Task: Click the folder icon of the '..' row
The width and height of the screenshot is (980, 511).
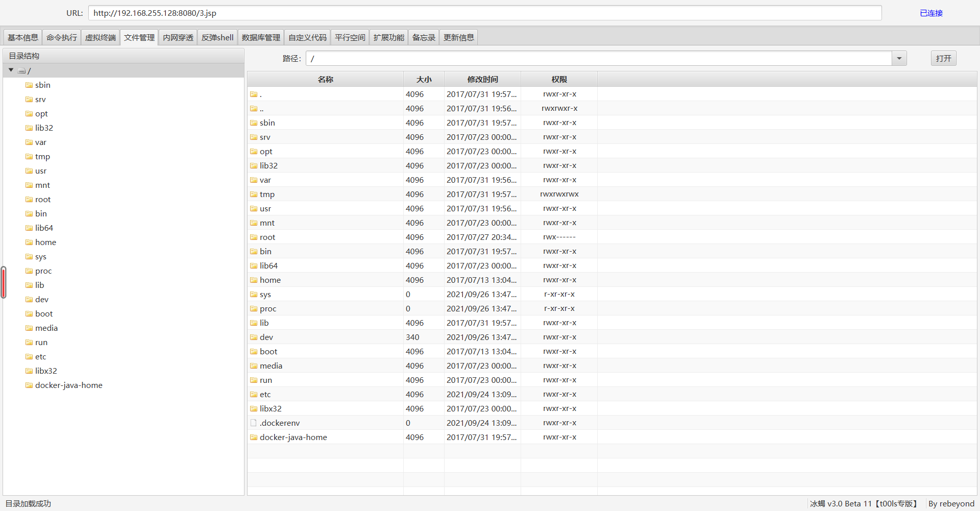Action: [x=254, y=109]
